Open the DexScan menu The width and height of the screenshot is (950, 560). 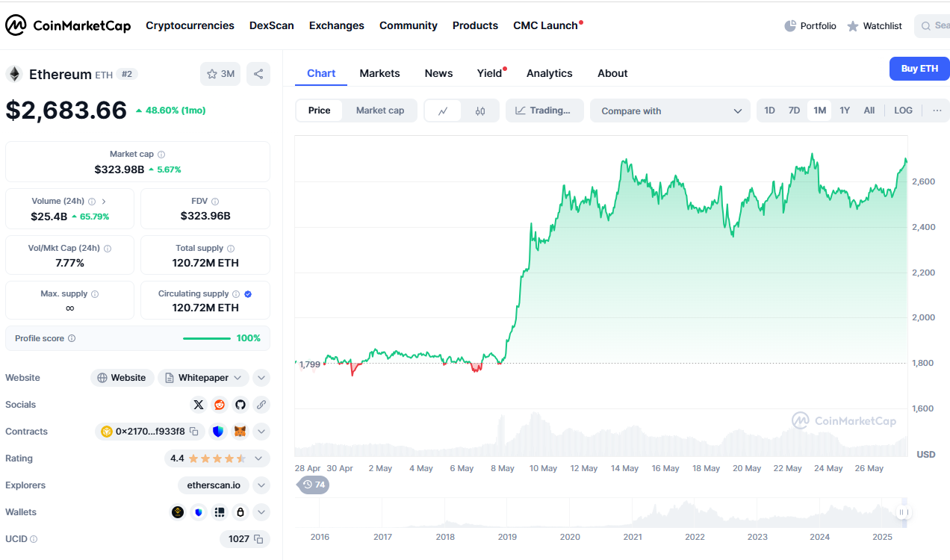pyautogui.click(x=272, y=25)
